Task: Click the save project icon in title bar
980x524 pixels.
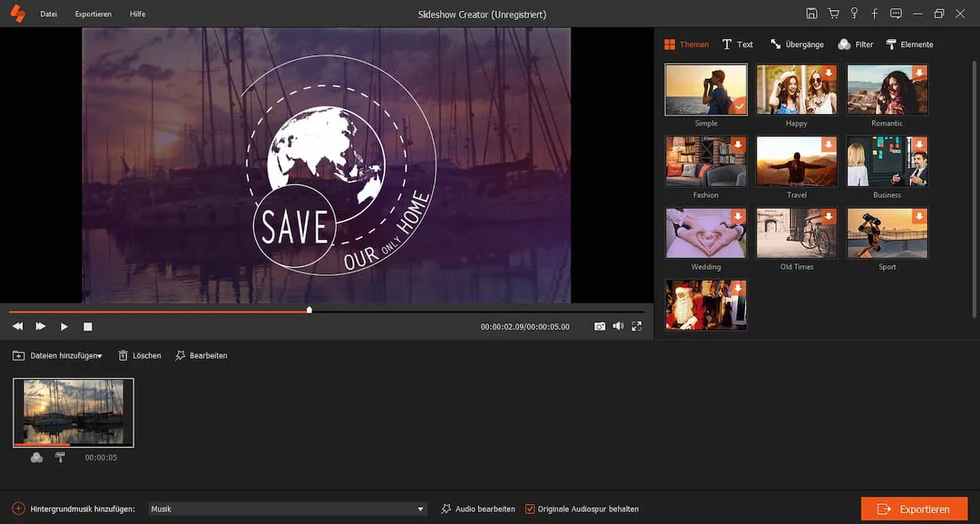Action: click(812, 14)
